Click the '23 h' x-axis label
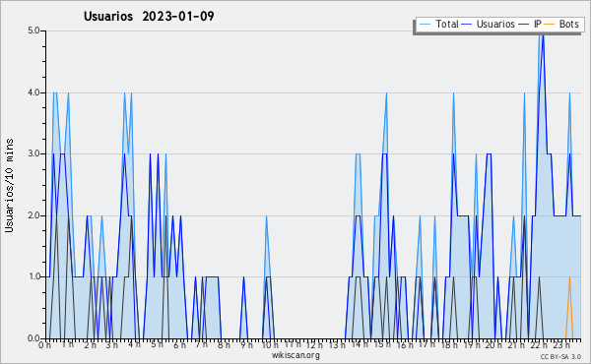The height and width of the screenshot is (364, 591). point(560,345)
